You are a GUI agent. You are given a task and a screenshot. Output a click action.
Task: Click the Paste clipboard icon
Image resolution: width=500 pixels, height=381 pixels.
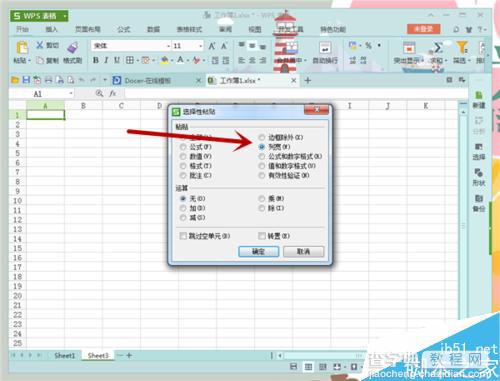(x=22, y=47)
